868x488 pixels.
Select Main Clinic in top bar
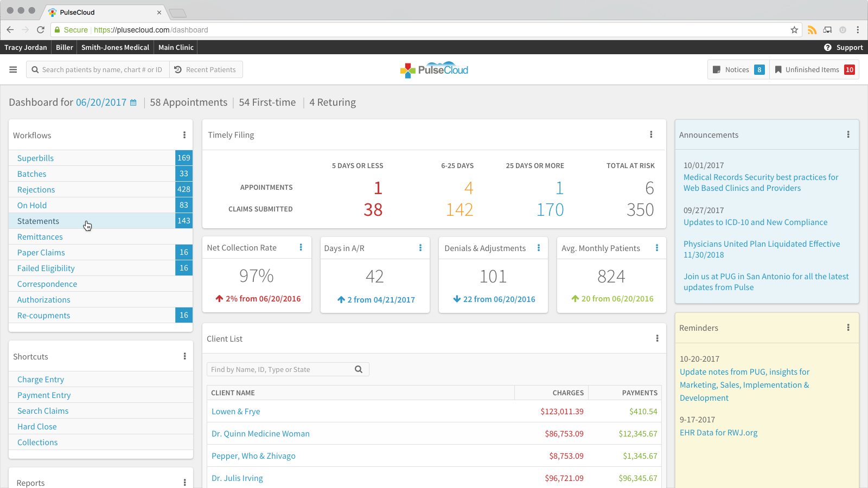coord(176,48)
